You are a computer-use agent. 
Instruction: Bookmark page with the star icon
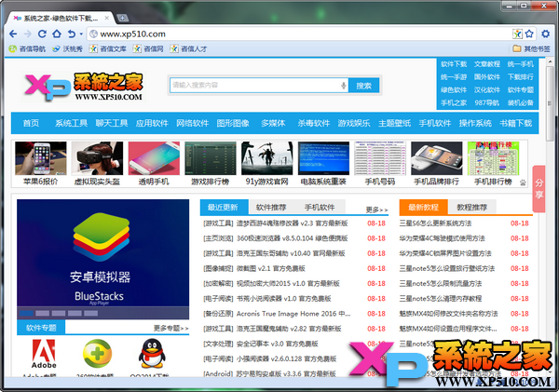[x=529, y=34]
